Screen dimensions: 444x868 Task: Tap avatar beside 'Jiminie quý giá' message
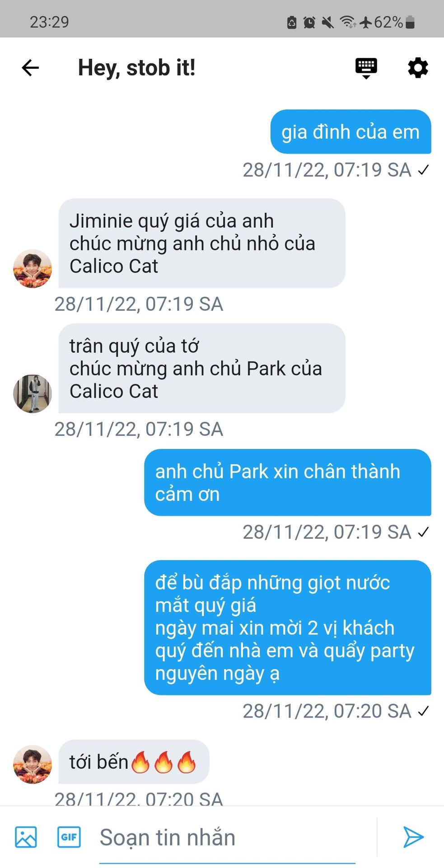[x=33, y=269]
